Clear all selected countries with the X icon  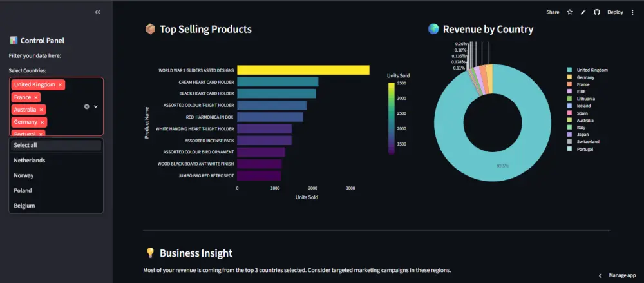click(x=86, y=106)
